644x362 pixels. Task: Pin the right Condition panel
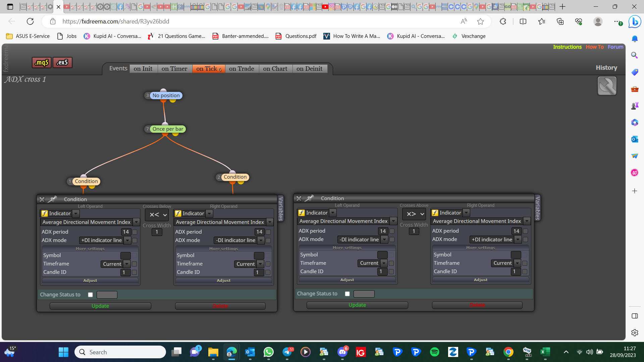309,198
